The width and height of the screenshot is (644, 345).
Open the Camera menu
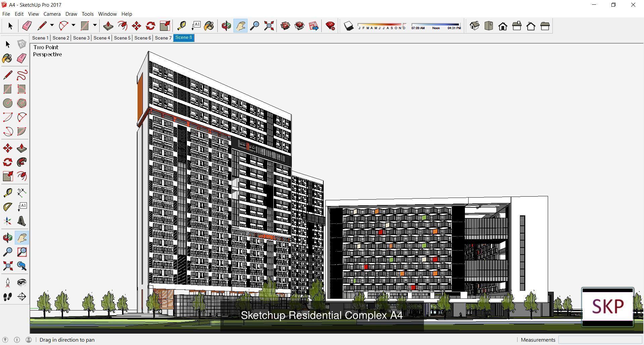pos(52,14)
